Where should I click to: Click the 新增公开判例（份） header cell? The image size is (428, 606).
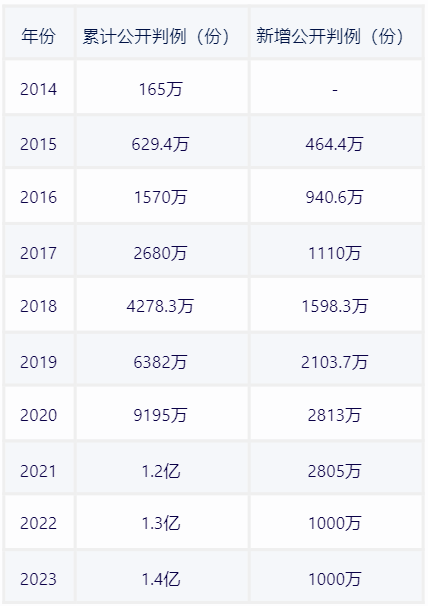pos(336,33)
